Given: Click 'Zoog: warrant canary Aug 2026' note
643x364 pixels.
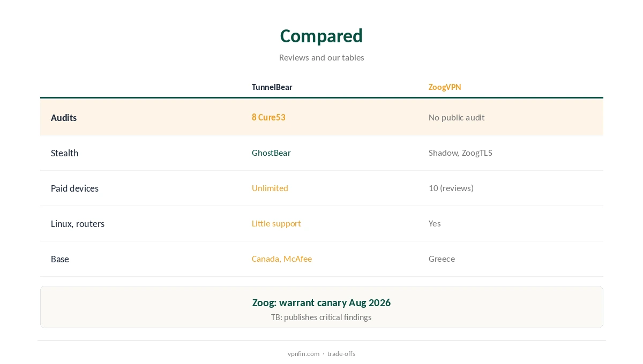Looking at the screenshot, I should click(x=322, y=302).
